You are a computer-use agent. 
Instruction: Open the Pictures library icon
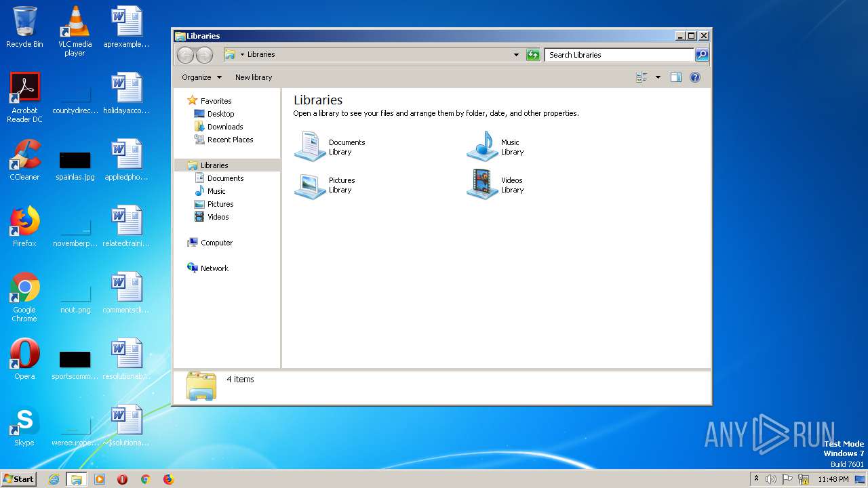[310, 184]
